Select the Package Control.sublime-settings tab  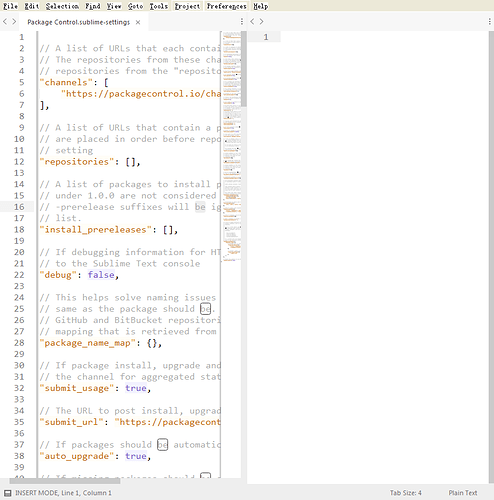click(78, 22)
